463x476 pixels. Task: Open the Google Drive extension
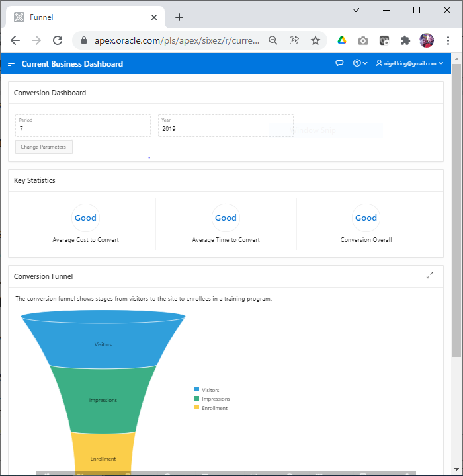click(x=342, y=40)
